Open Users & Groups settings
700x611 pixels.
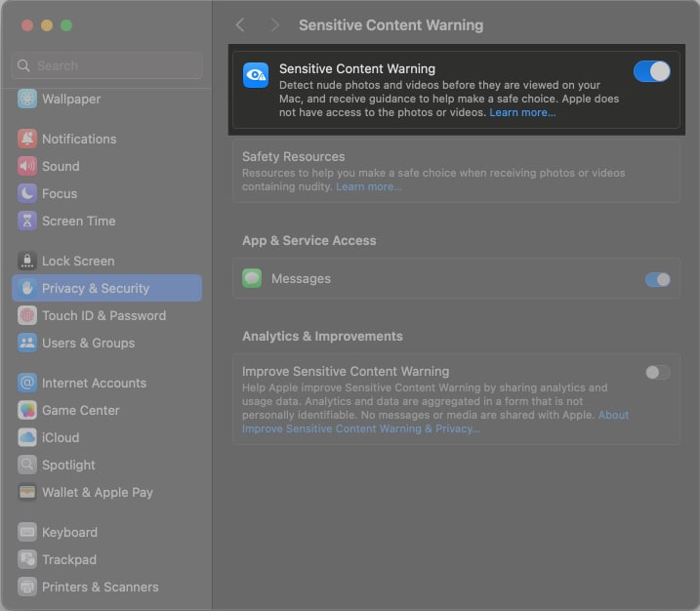pyautogui.click(x=106, y=343)
